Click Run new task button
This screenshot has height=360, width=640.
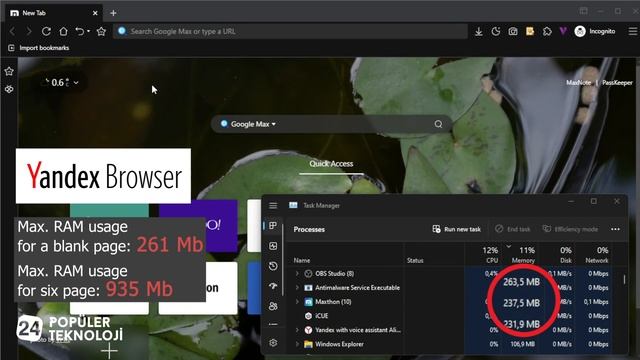coord(457,229)
